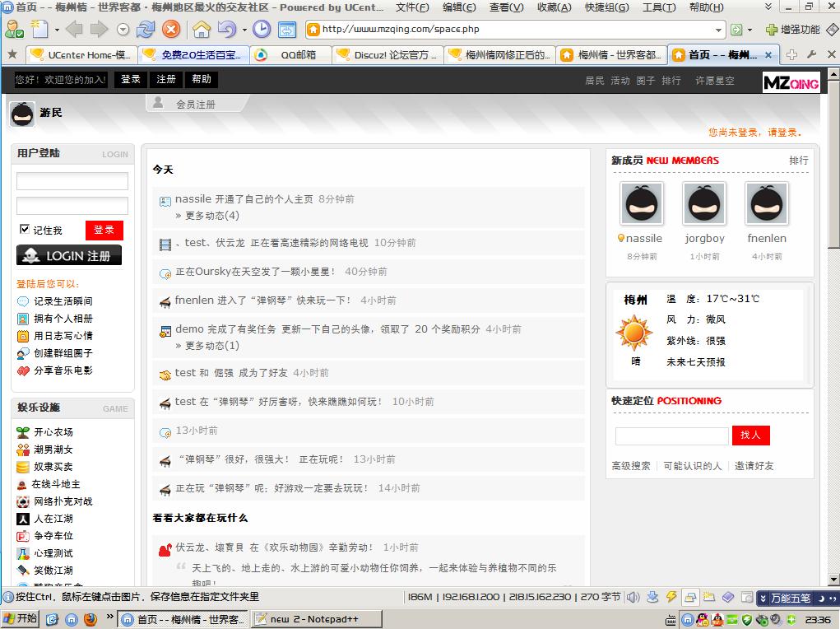Viewport: 840px width, 629px height.
Task: Click the 帮助 button in top bar
Action: (x=202, y=79)
